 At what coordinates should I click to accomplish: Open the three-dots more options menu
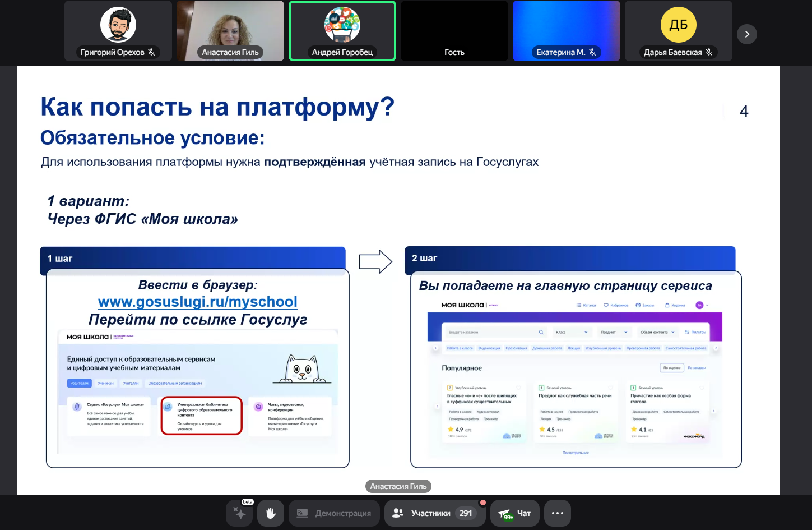click(557, 513)
